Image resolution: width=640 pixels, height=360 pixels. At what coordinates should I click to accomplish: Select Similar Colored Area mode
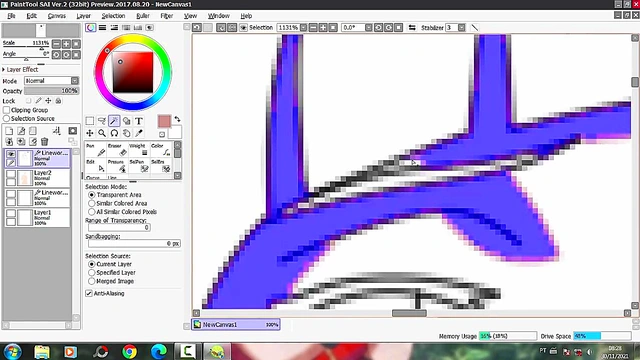(92, 203)
